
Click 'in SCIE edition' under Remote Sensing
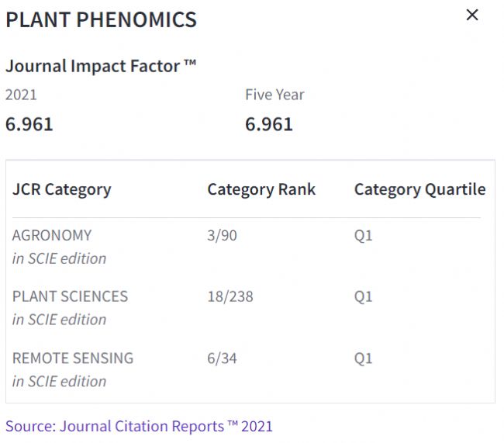point(59,381)
